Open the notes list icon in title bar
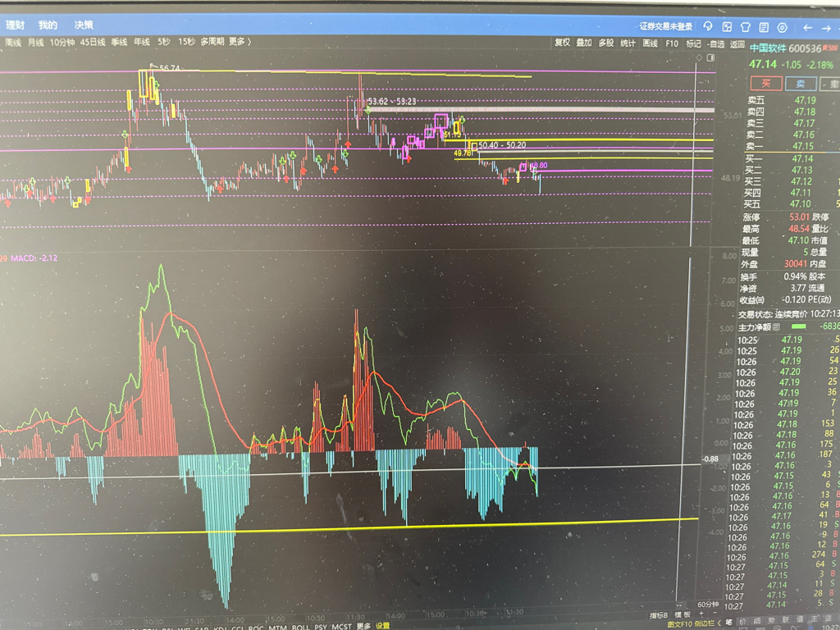The height and width of the screenshot is (630, 840). click(x=764, y=27)
